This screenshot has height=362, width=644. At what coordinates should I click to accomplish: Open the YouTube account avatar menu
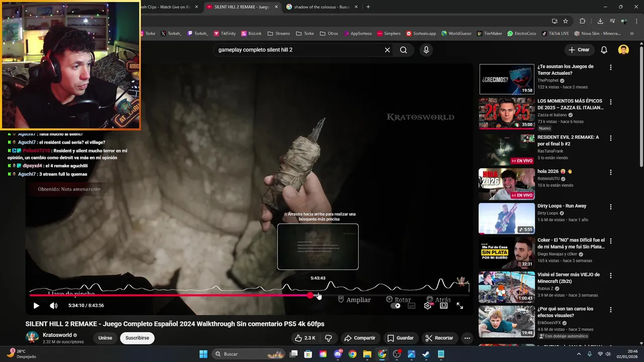coord(623,50)
